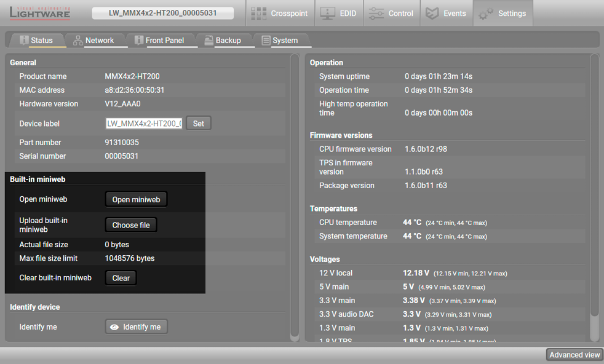Open the Crosspoint view
Viewport: 604px width, 364px height.
[280, 13]
